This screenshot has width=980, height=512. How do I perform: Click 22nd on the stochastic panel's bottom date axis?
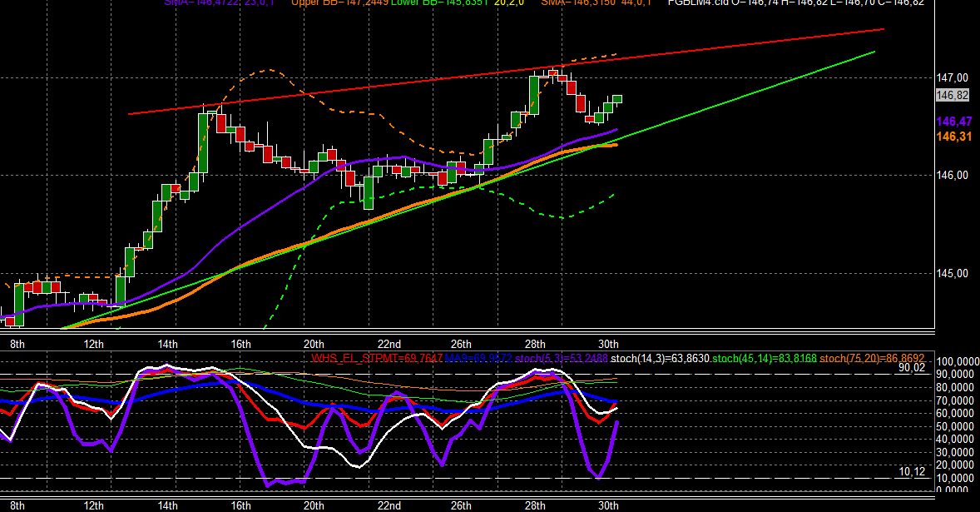(x=389, y=505)
